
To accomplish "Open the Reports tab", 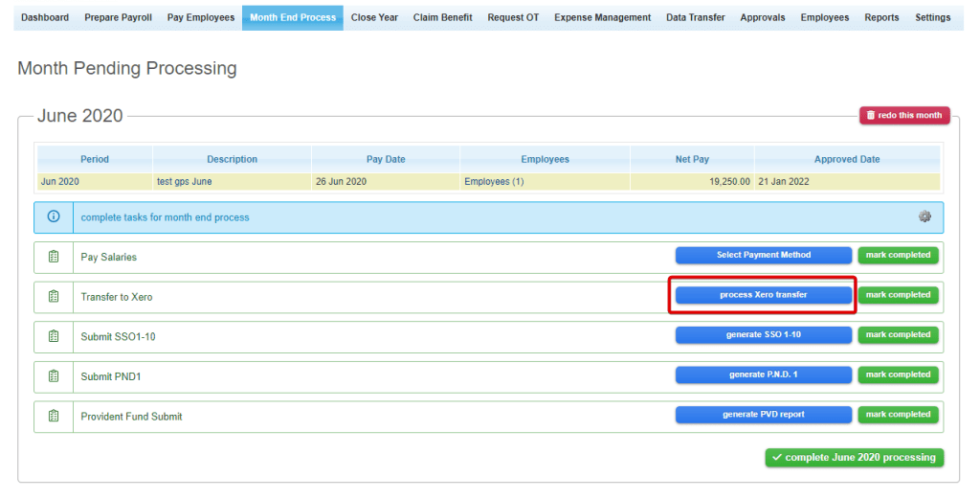I will (881, 17).
